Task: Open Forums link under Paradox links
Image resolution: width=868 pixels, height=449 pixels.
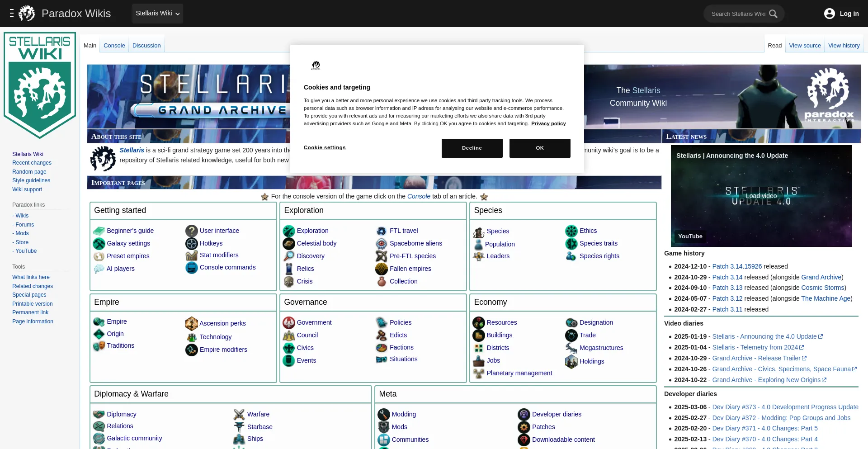Action: click(24, 225)
